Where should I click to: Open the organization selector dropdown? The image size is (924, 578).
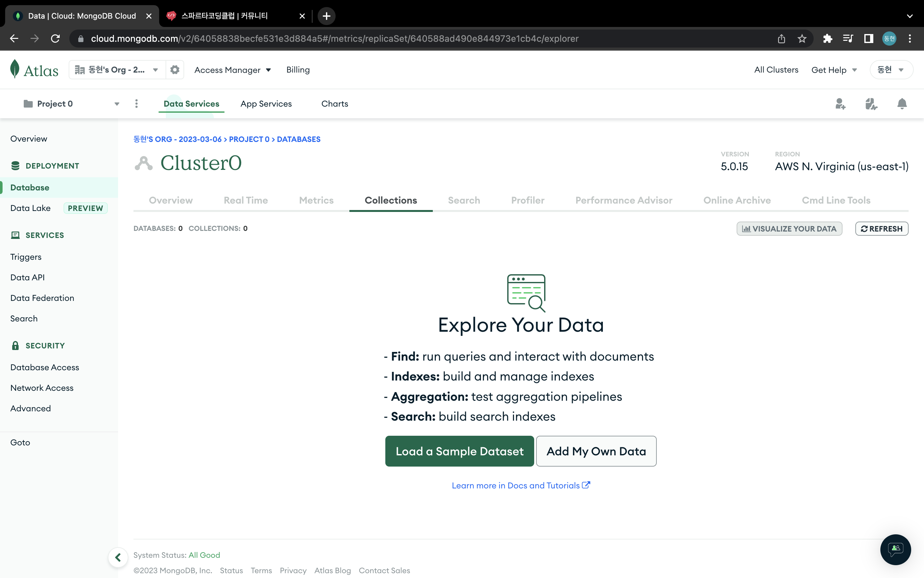pyautogui.click(x=117, y=70)
